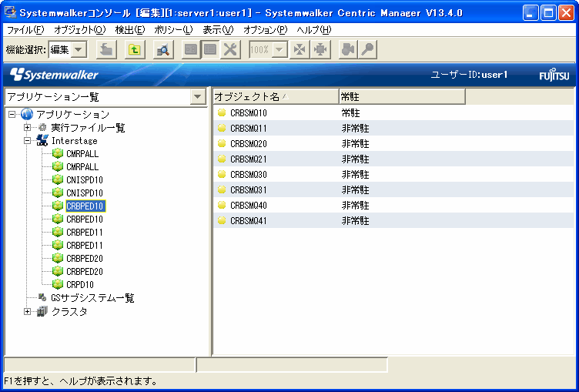Click the FUJITSU logo in banner

pos(554,75)
